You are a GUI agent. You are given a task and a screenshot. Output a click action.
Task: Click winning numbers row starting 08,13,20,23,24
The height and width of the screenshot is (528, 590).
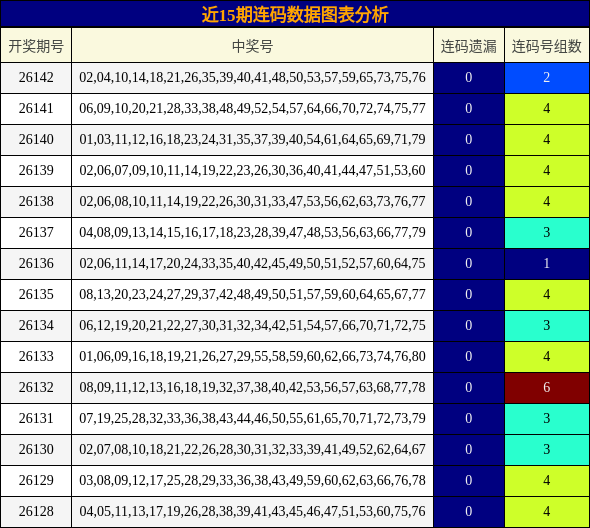click(x=252, y=294)
